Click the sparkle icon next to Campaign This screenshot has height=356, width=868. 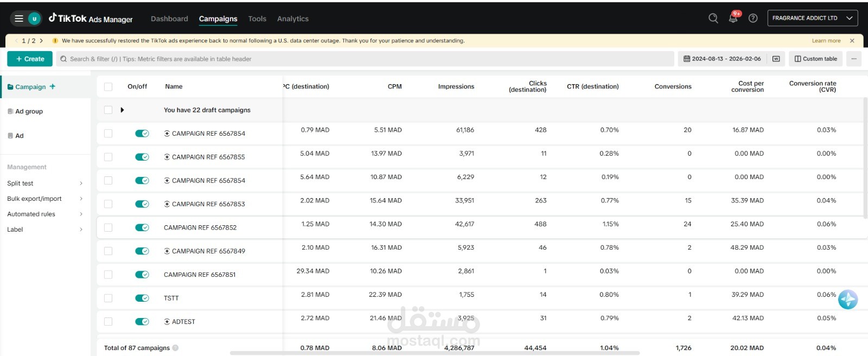53,86
